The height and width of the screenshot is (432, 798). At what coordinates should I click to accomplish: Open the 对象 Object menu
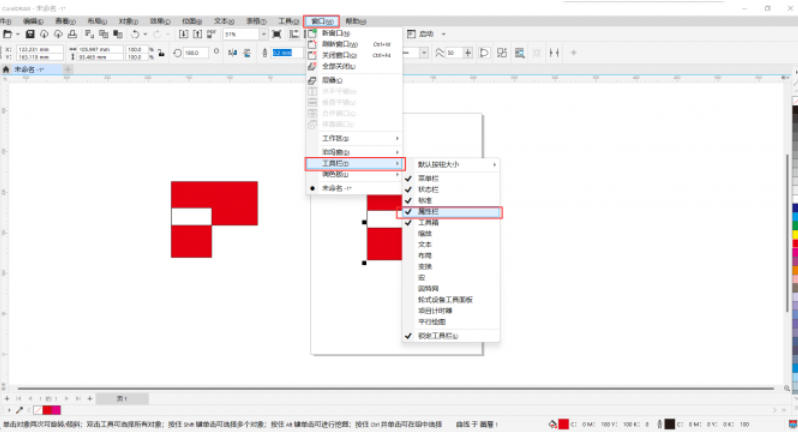(x=128, y=21)
